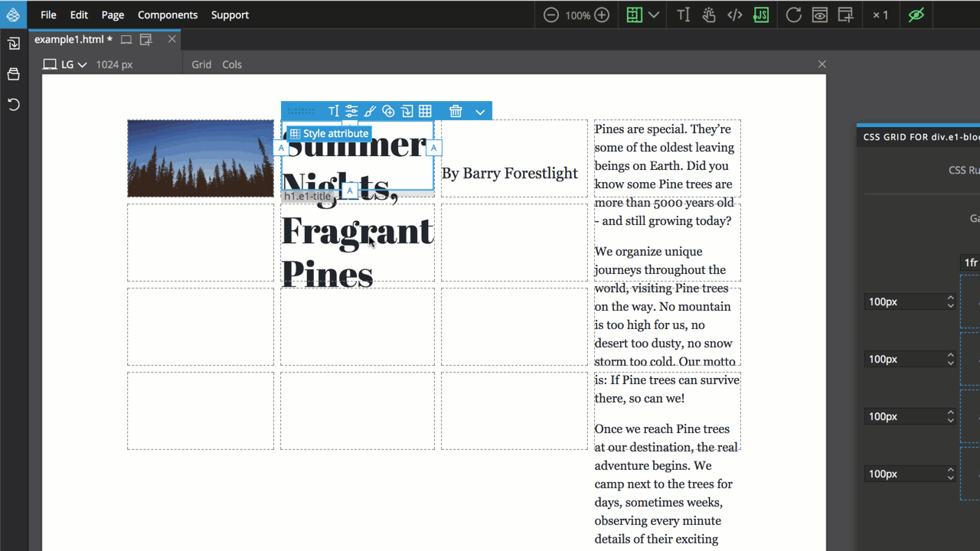Switch to the Cols tab in the grid overlay
The image size is (980, 551).
[232, 64]
